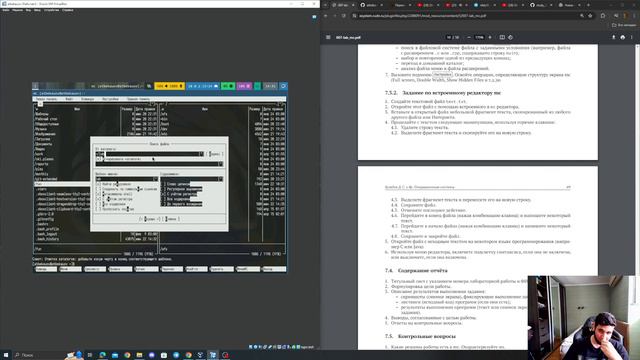
Task: Go forward in the Chrome browser
Action: point(335,16)
